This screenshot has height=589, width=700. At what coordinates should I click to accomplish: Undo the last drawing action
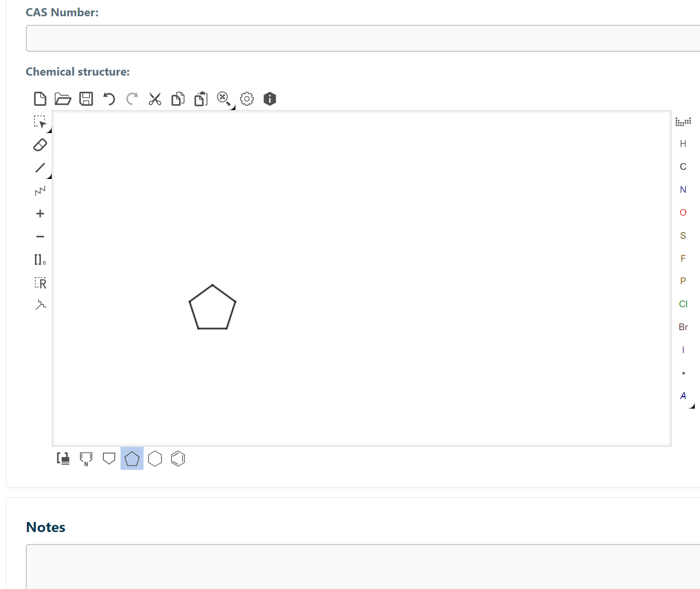tap(109, 99)
